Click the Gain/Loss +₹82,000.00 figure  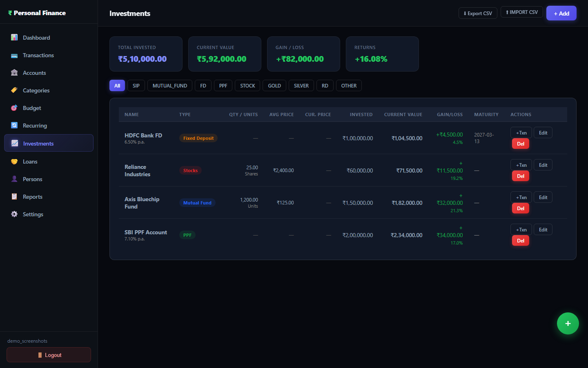point(300,59)
